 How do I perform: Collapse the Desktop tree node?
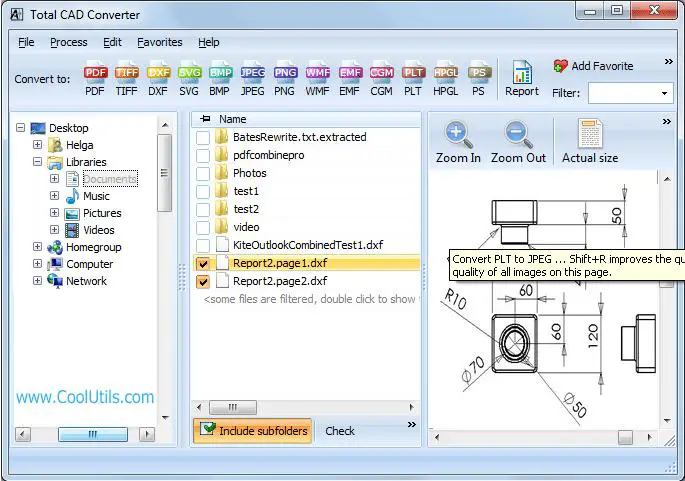21,128
